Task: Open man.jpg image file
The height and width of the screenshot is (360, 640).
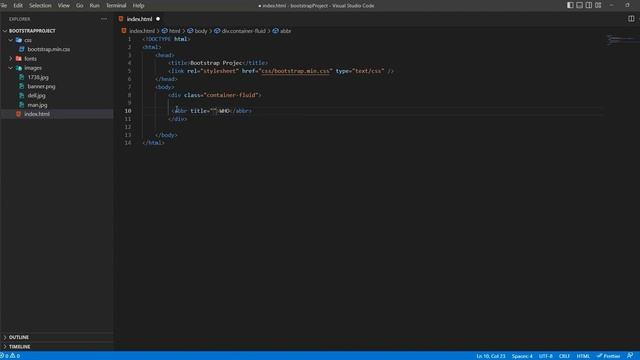Action: tap(37, 105)
